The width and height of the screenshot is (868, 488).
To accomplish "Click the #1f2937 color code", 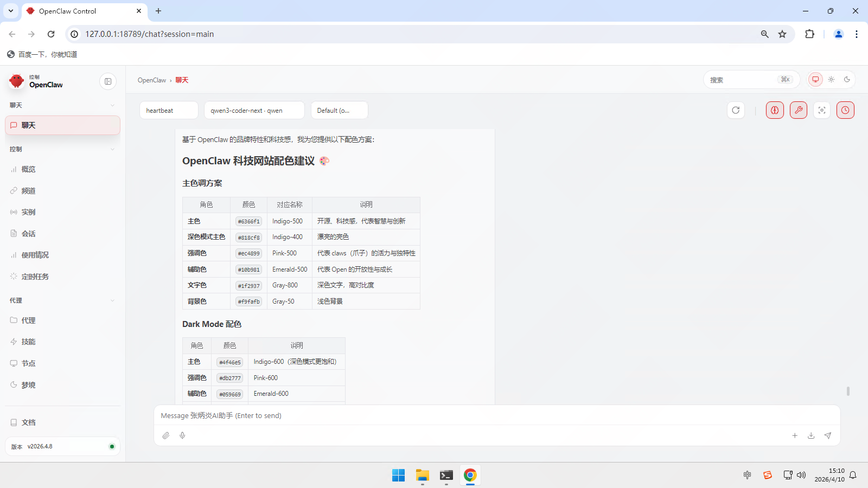I will (249, 286).
